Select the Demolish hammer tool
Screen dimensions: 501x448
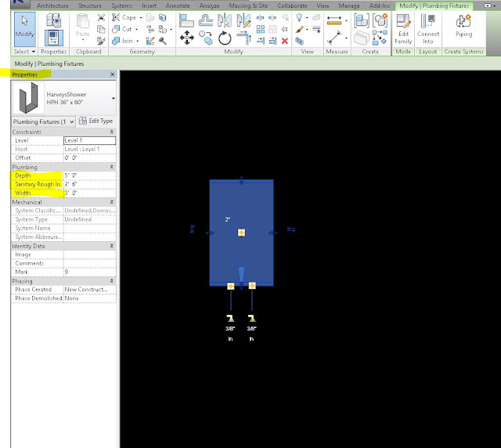(163, 41)
